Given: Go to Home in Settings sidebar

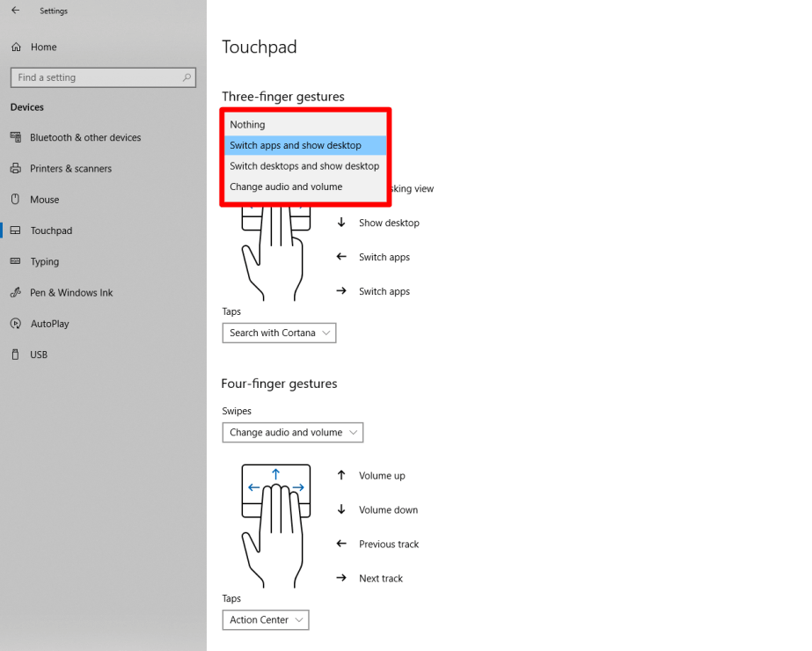Looking at the screenshot, I should pyautogui.click(x=103, y=48).
